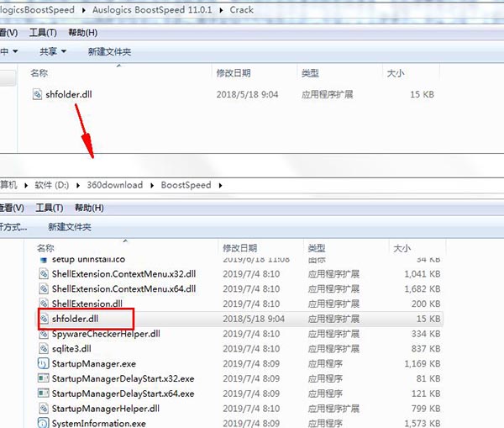Click sqlite3.dll file icon
Screen dimensions: 504x428
pyautogui.click(x=44, y=348)
